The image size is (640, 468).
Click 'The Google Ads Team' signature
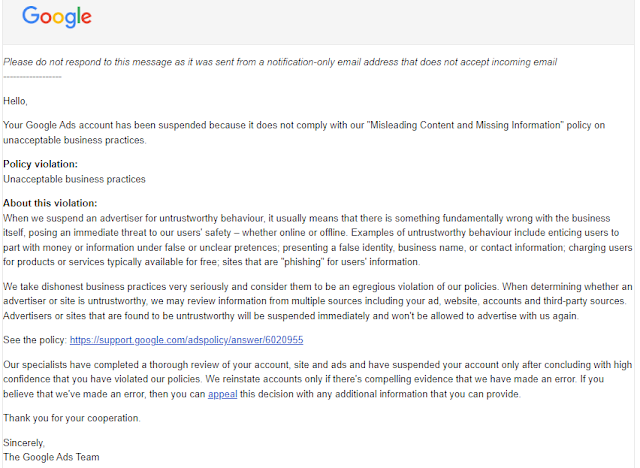click(x=51, y=457)
